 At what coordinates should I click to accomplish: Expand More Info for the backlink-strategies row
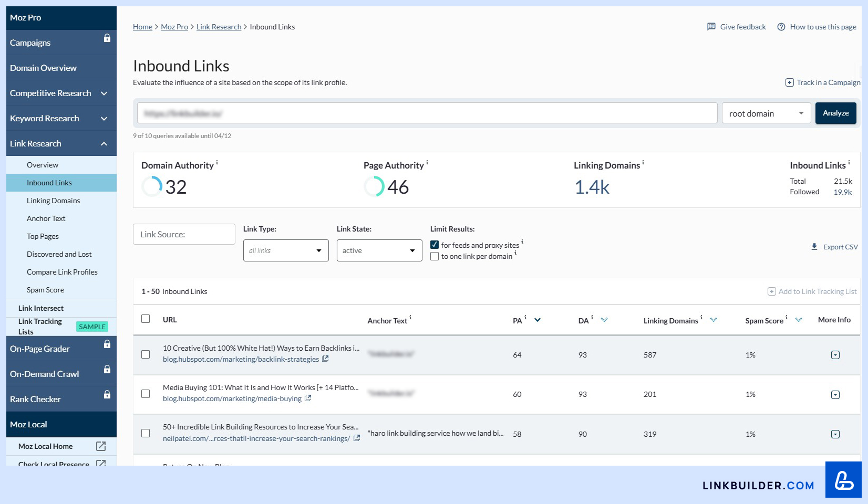(x=835, y=355)
